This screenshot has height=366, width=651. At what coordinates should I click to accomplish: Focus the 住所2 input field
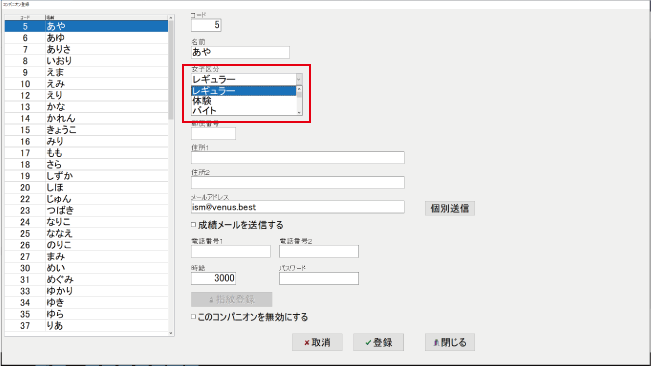coord(298,182)
